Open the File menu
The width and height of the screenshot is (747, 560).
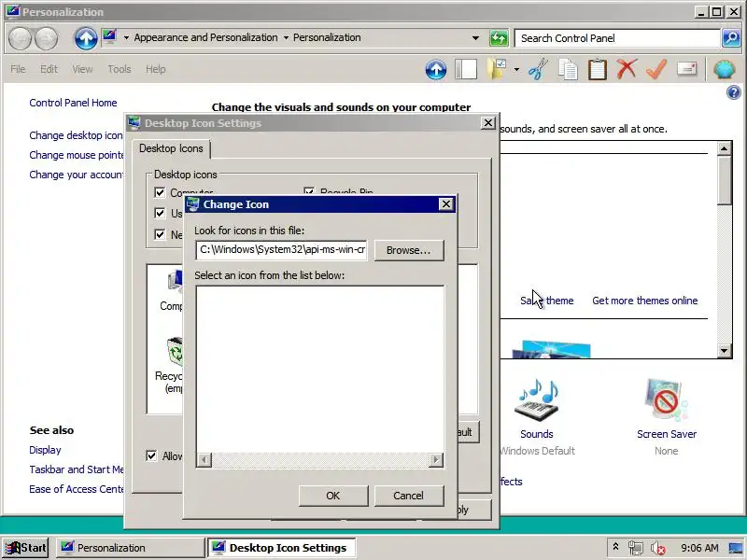(x=18, y=69)
